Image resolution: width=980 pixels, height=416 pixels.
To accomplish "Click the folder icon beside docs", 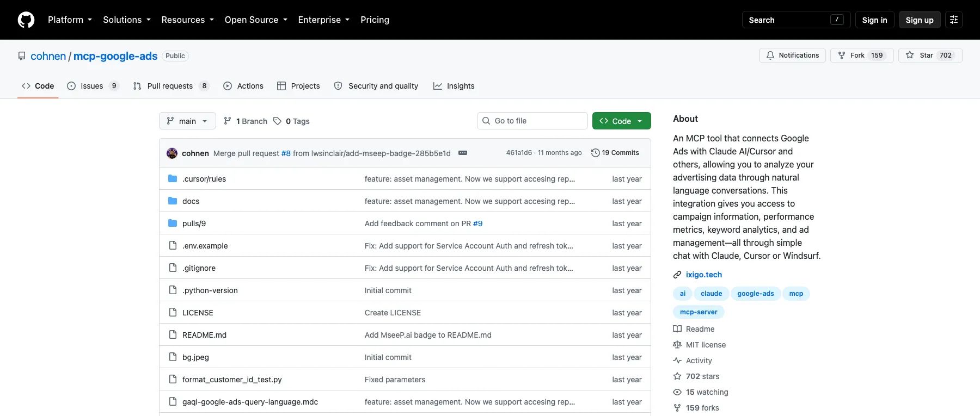I will 173,201.
